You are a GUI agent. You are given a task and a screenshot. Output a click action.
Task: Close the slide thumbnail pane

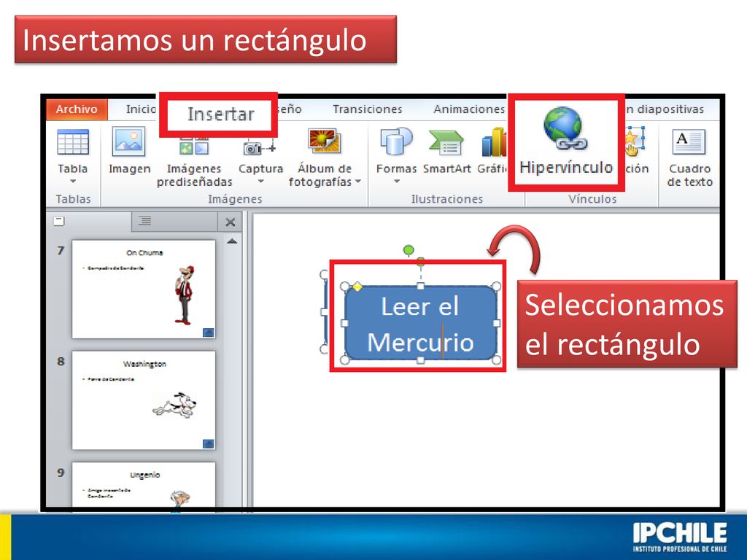click(231, 222)
